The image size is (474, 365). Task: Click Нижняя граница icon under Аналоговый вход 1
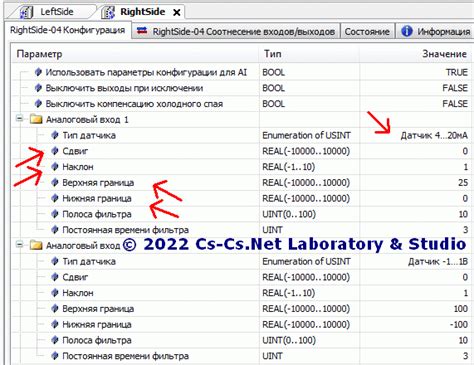pyautogui.click(x=55, y=198)
